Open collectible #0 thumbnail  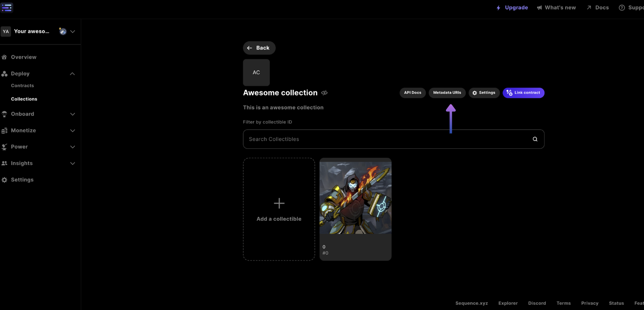coord(355,198)
